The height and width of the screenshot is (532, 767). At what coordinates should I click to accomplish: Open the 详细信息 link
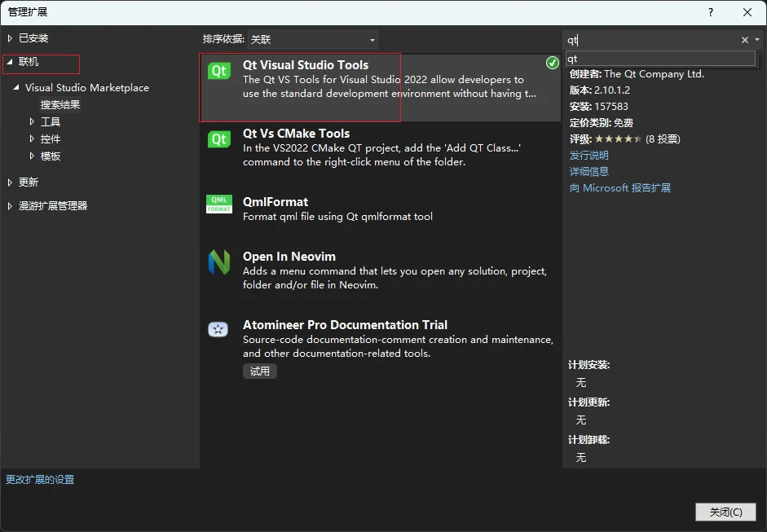click(589, 172)
